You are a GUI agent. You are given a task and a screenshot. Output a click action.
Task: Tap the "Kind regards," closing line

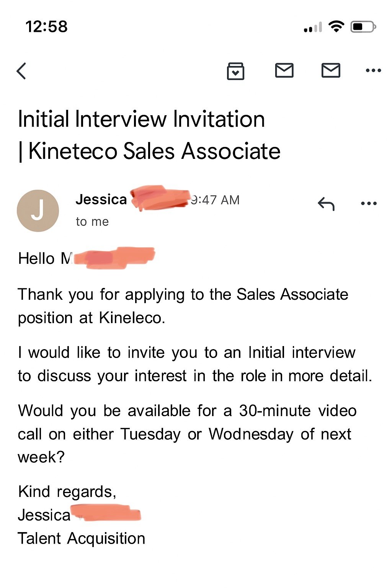(67, 492)
